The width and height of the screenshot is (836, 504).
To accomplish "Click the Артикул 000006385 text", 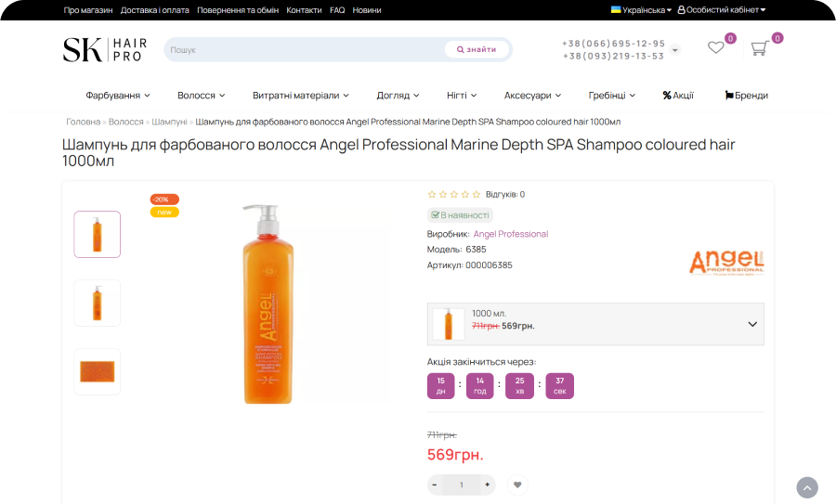I will click(x=470, y=265).
